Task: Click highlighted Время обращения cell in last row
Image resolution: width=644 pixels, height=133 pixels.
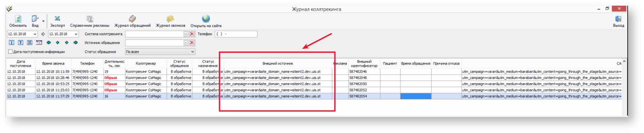Action: 416,96
